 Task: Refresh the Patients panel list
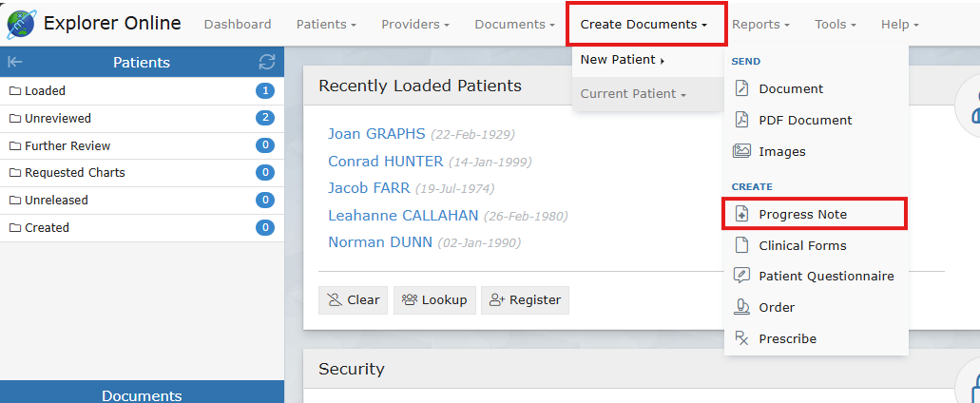pyautogui.click(x=267, y=63)
